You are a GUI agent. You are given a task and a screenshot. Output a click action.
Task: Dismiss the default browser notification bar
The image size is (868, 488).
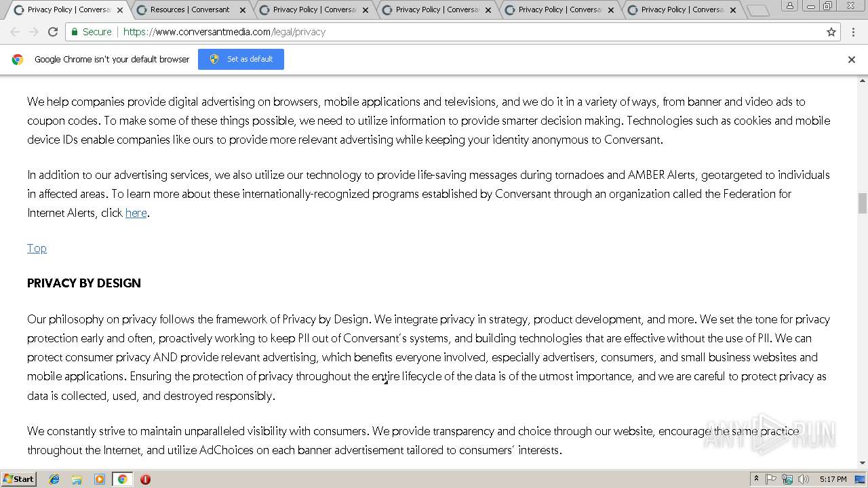pos(852,60)
